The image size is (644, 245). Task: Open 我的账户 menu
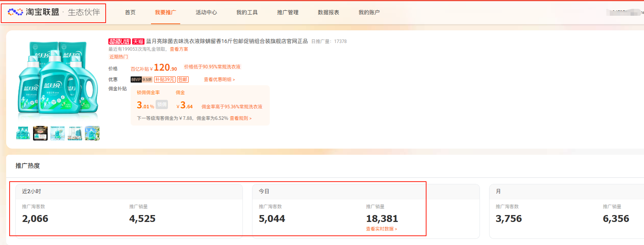coord(369,12)
